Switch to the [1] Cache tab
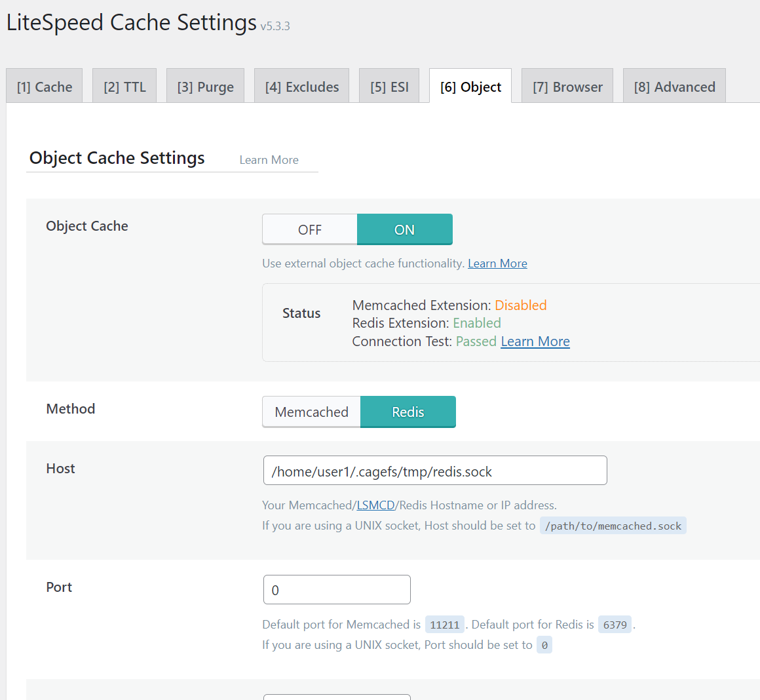This screenshot has height=700, width=760. click(x=44, y=87)
